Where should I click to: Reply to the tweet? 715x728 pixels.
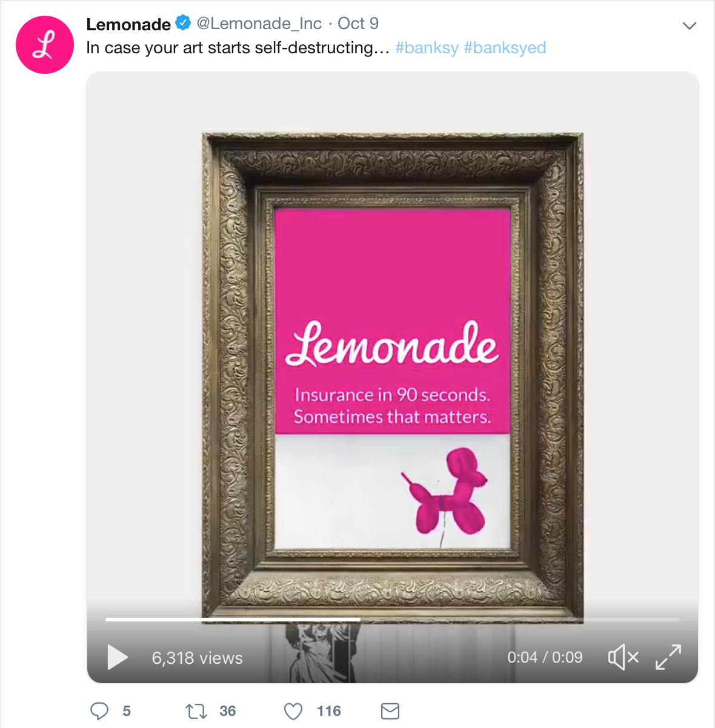(99, 710)
